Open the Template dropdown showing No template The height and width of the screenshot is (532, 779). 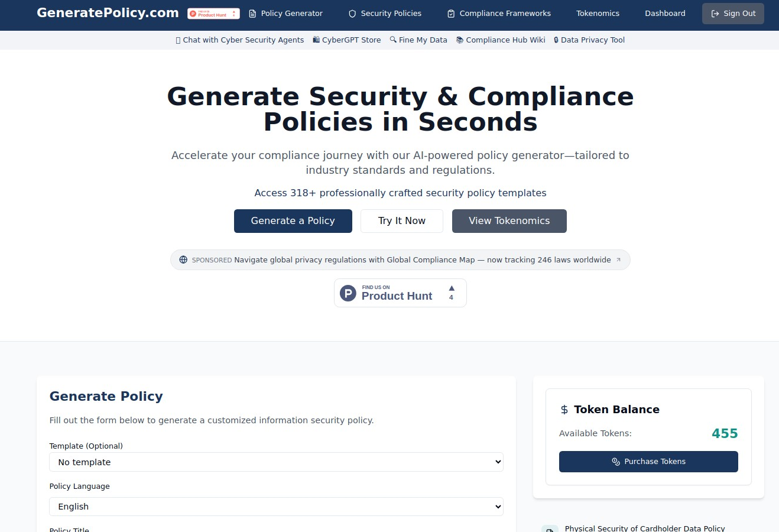coord(276,462)
